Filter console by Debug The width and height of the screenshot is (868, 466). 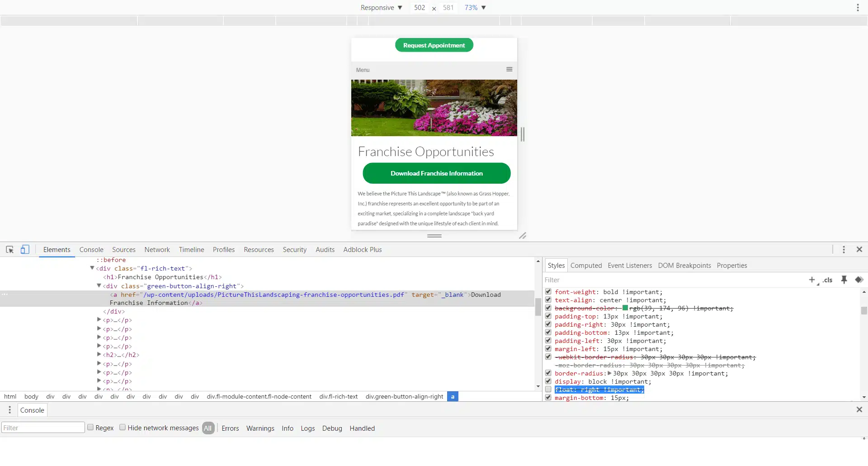(x=332, y=428)
